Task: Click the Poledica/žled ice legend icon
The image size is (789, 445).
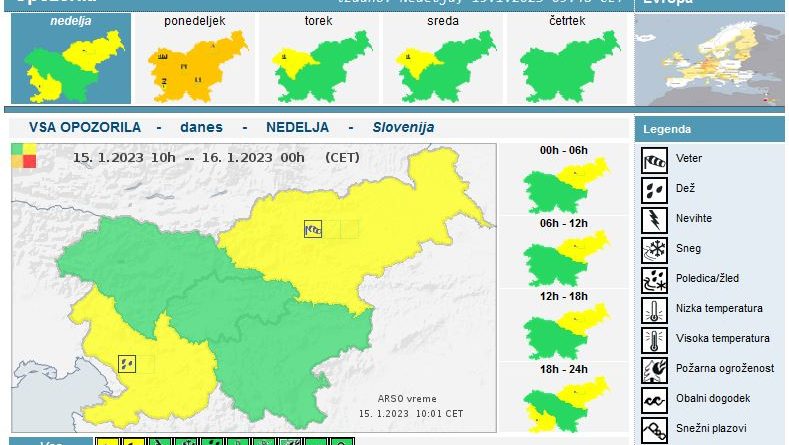Action: (x=654, y=280)
